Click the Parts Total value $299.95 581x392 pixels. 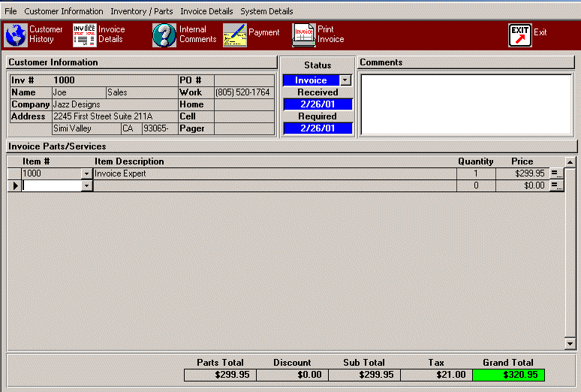coord(220,375)
